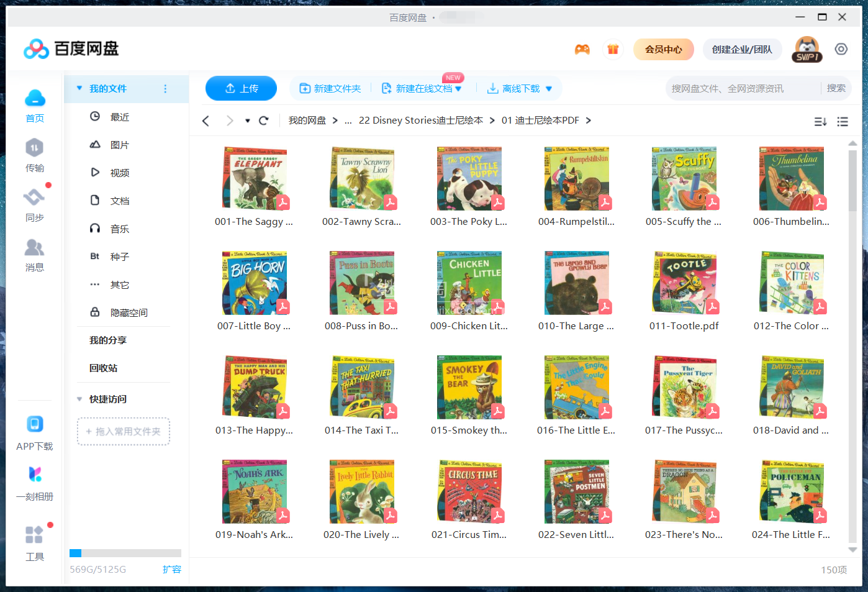Viewport: 868px width, 592px height.
Task: Open the settings hexagon icon
Action: point(841,49)
